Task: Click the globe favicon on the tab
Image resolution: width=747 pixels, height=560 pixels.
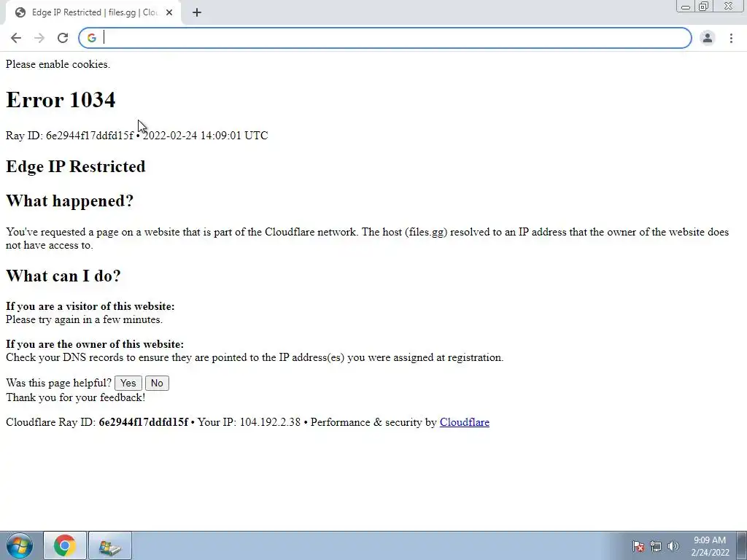Action: [20, 12]
